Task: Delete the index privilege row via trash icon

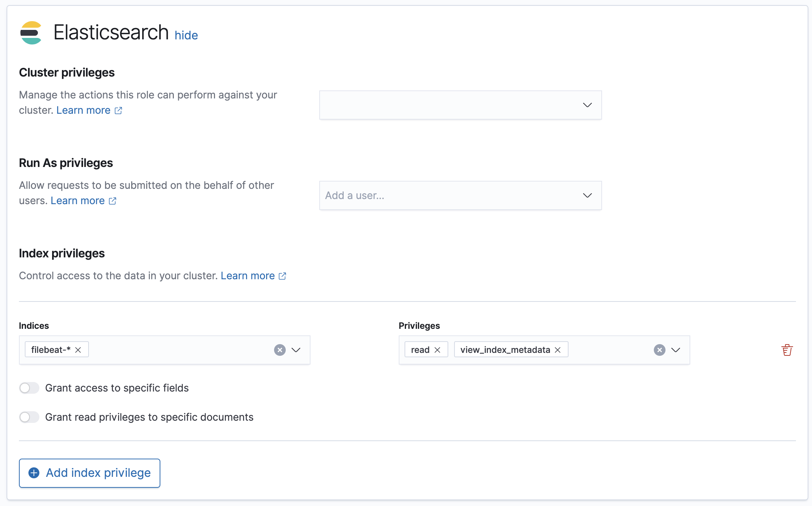Action: click(x=787, y=350)
